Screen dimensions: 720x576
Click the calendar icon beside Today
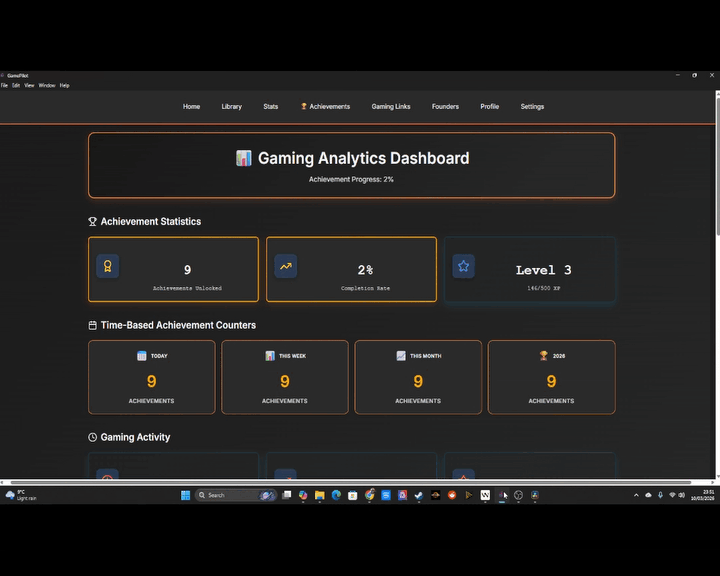[x=142, y=356]
